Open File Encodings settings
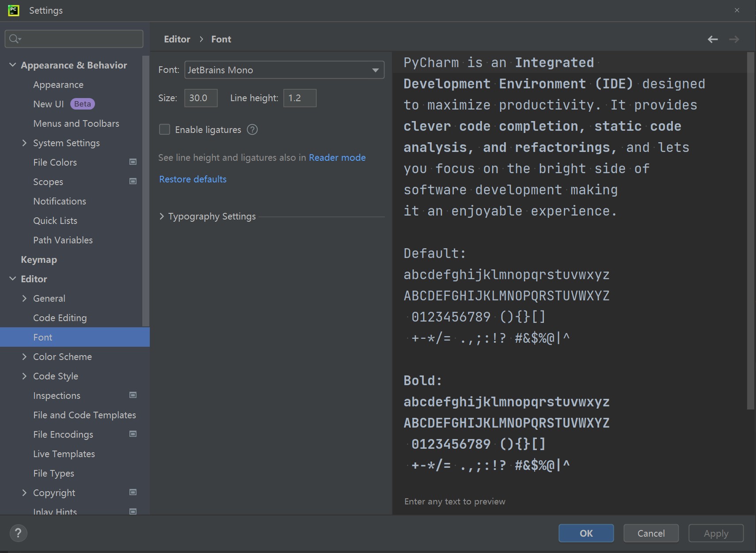Image resolution: width=756 pixels, height=553 pixels. (x=63, y=434)
